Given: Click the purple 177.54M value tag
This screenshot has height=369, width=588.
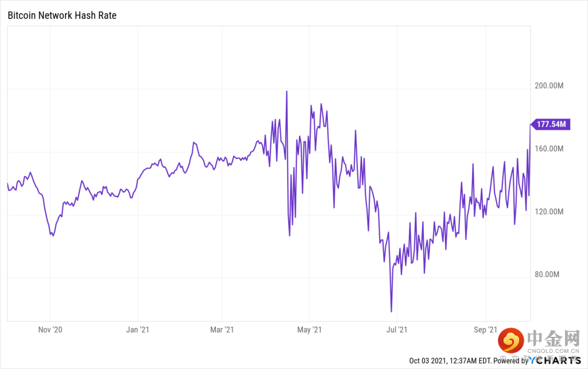Looking at the screenshot, I should click(x=551, y=124).
